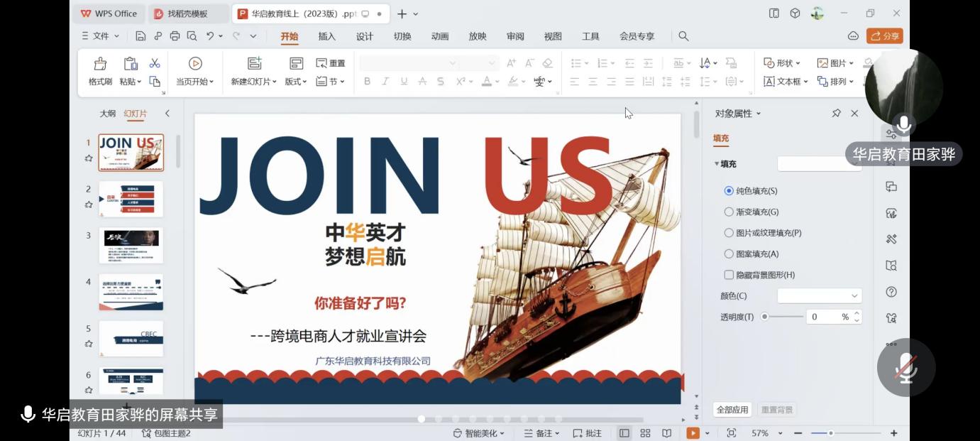This screenshot has height=441, width=980.
Task: Open the color (颜色) dropdown
Action: click(820, 295)
